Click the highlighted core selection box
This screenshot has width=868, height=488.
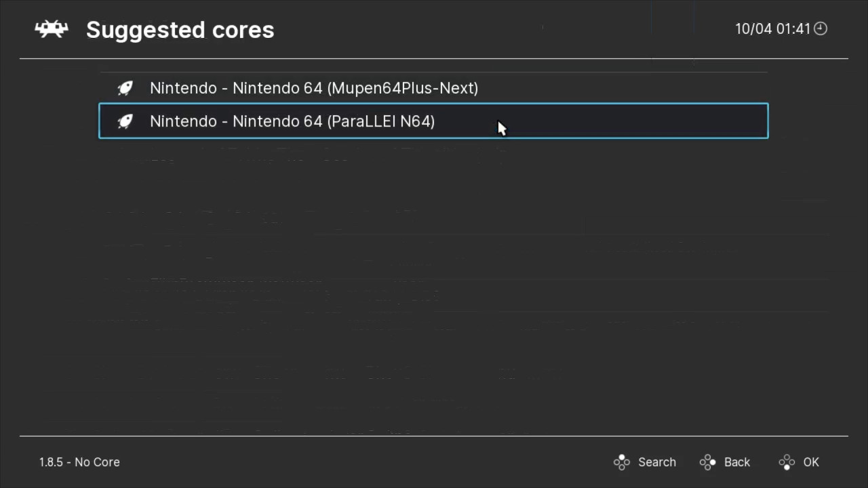tap(433, 121)
